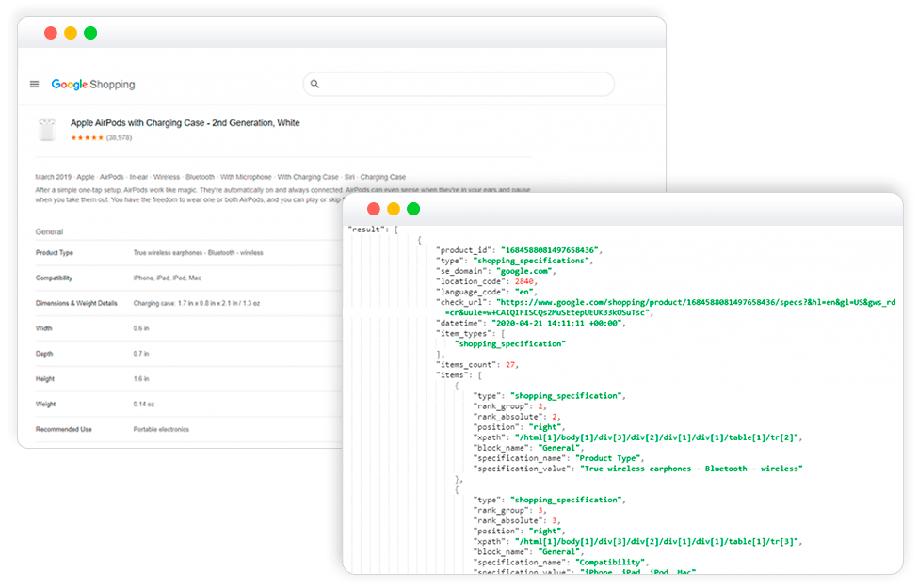Select the General section heading
The height and width of the screenshot is (588, 918).
pos(49,231)
